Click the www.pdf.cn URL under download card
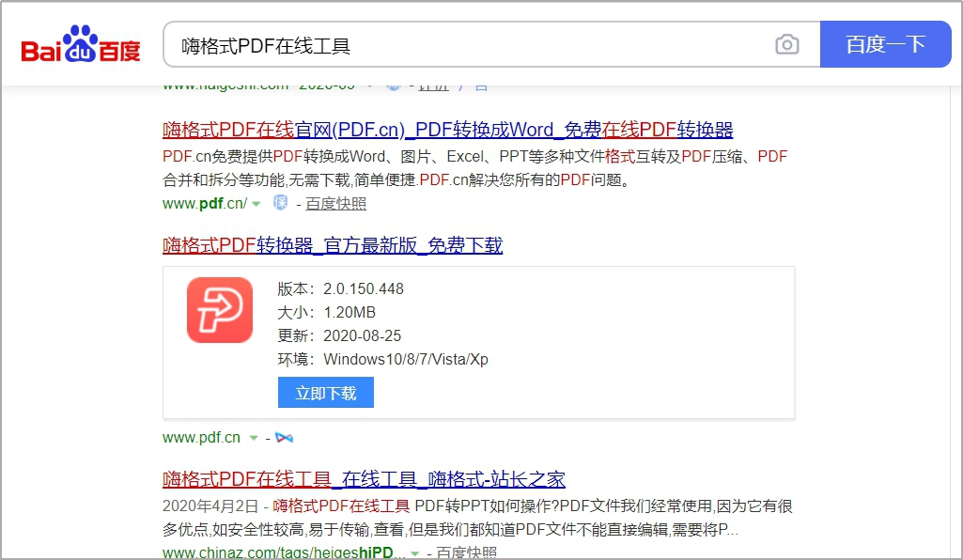The width and height of the screenshot is (963, 560). pos(201,437)
